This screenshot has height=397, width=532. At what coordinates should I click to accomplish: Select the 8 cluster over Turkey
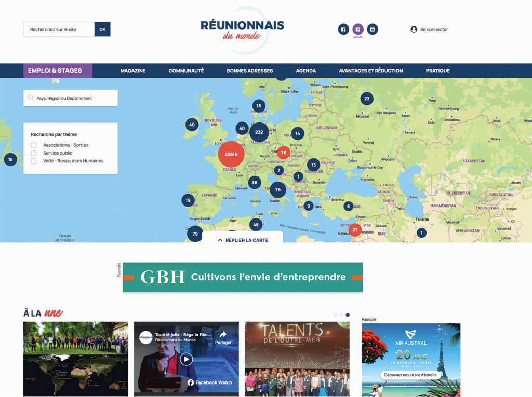click(348, 206)
